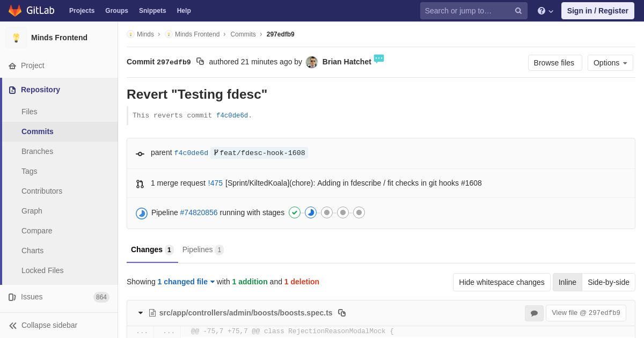Open the Tags sidebar item
This screenshot has width=644, height=338.
click(x=60, y=171)
